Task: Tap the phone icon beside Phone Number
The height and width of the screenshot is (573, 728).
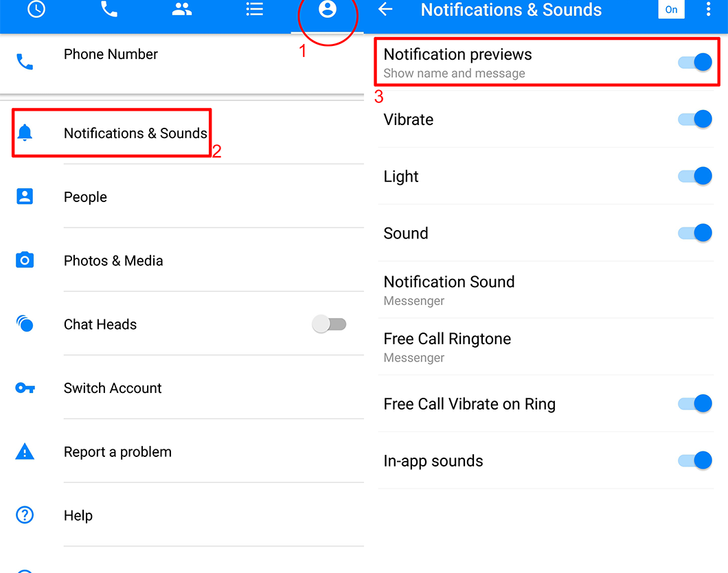Action: coord(25,62)
